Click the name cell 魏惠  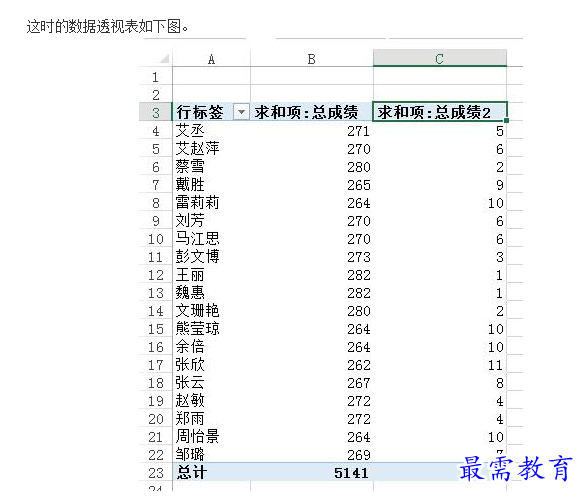coord(190,292)
